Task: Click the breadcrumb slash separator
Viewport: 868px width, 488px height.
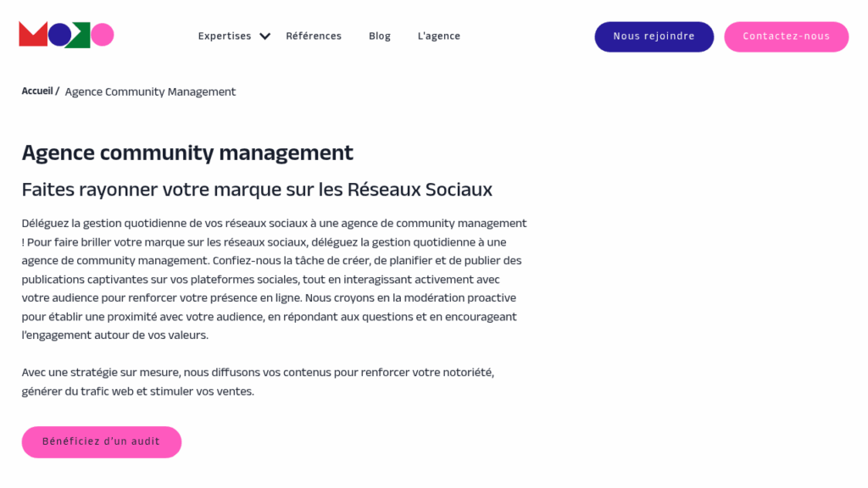Action: [58, 91]
